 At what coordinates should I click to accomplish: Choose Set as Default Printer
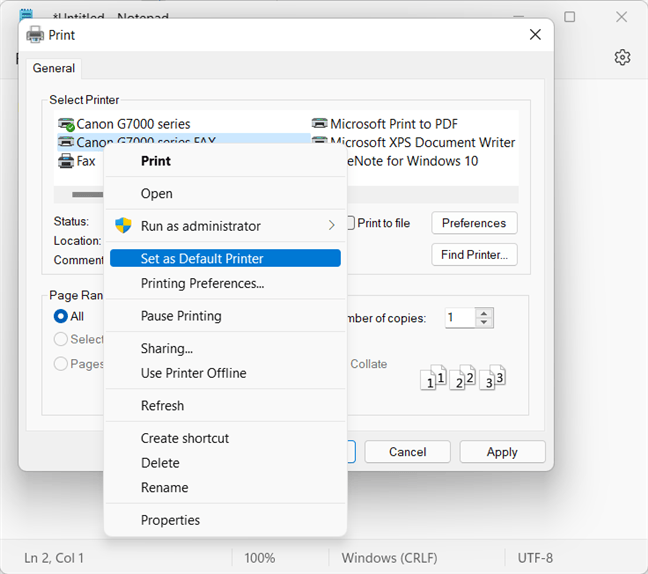(225, 258)
